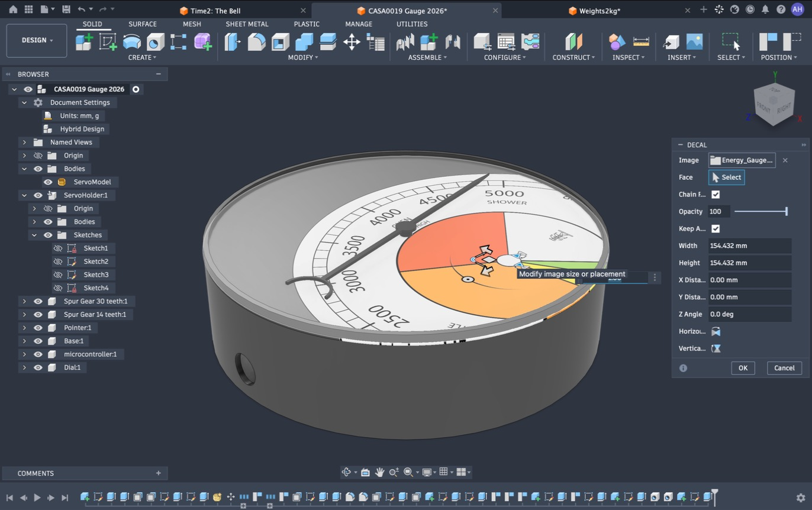
Task: Click the Move/Copy arrows icon
Action: 352,41
